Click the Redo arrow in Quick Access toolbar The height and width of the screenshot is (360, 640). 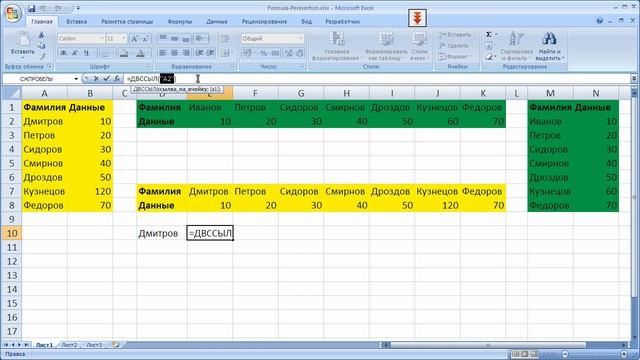pos(58,8)
